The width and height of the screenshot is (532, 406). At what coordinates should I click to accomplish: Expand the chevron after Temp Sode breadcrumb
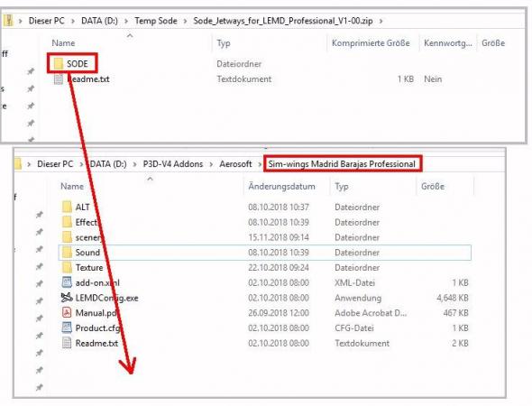[185, 21]
